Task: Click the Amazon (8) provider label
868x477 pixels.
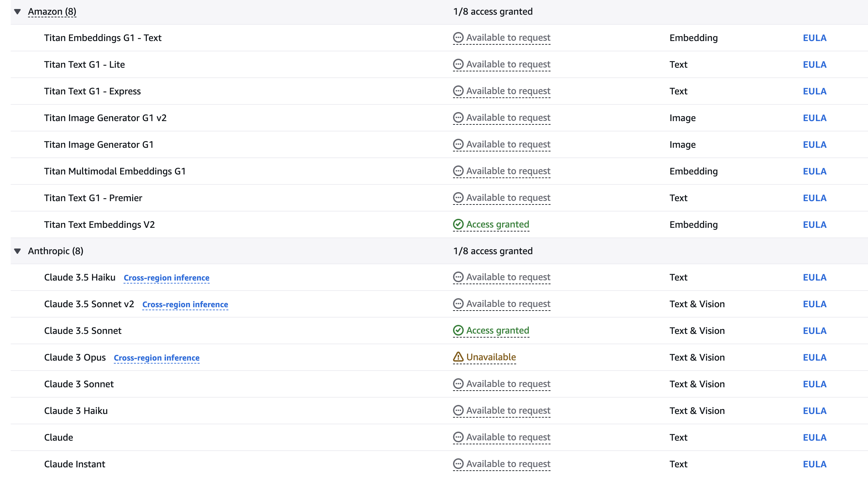Action: pos(52,12)
